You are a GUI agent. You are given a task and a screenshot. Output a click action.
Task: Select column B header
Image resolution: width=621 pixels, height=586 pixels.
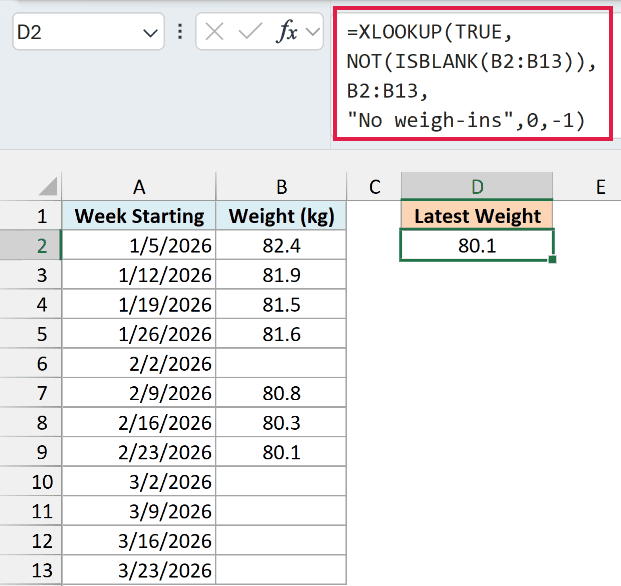point(281,186)
